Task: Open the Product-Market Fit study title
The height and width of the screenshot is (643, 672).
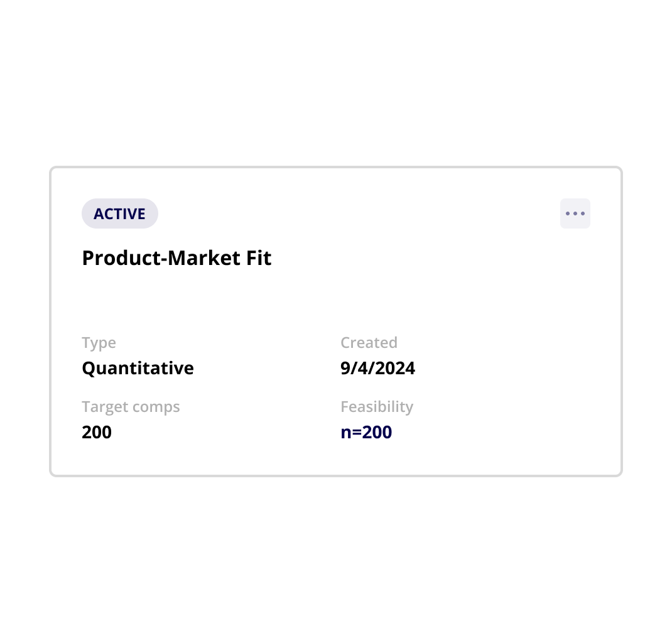Action: coord(176,258)
